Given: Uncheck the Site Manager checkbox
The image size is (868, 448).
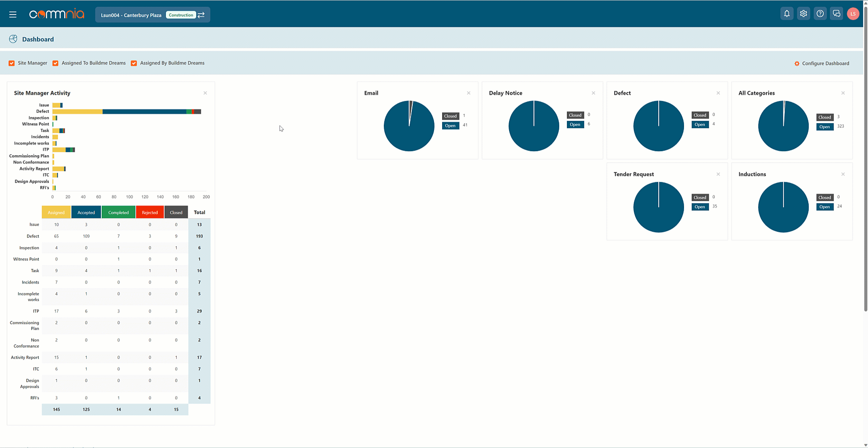Looking at the screenshot, I should pos(12,63).
